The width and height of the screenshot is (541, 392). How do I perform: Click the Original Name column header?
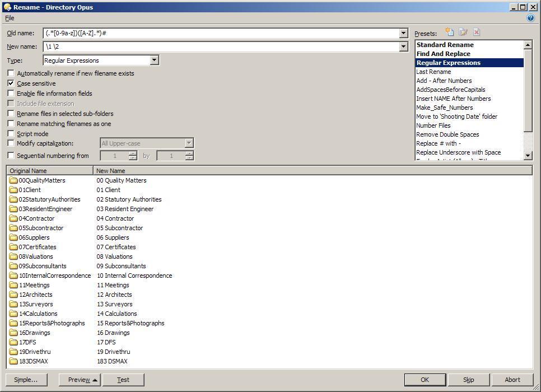pyautogui.click(x=50, y=170)
